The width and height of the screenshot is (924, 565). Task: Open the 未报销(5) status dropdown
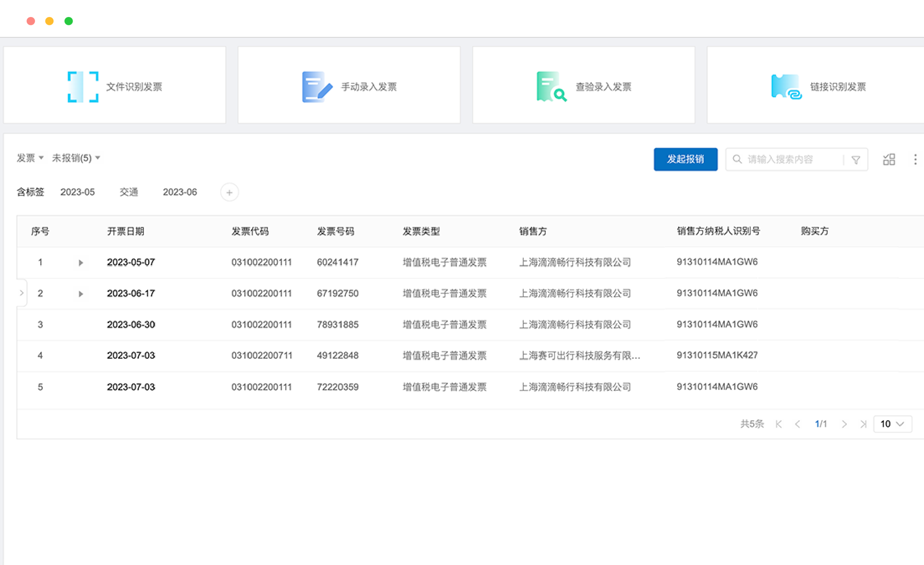[x=75, y=158]
